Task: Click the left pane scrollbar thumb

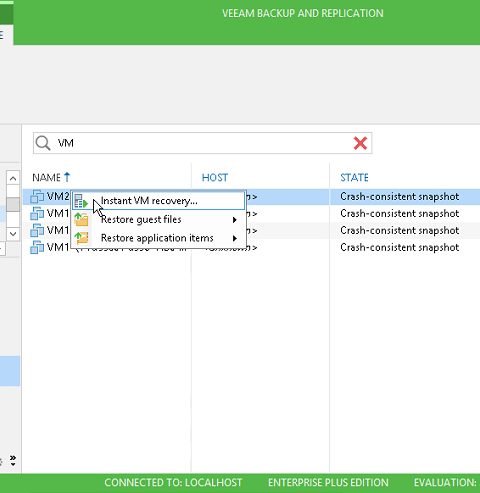Action: point(13,204)
